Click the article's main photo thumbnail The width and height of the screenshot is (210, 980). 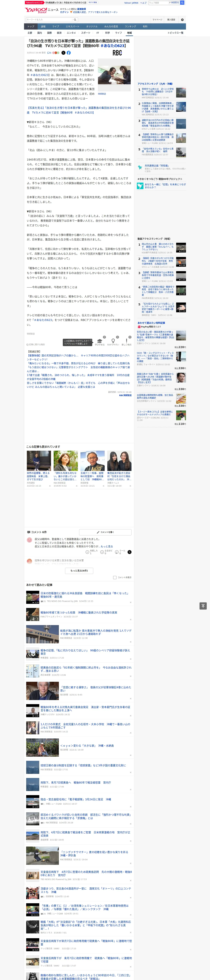coord(114,75)
